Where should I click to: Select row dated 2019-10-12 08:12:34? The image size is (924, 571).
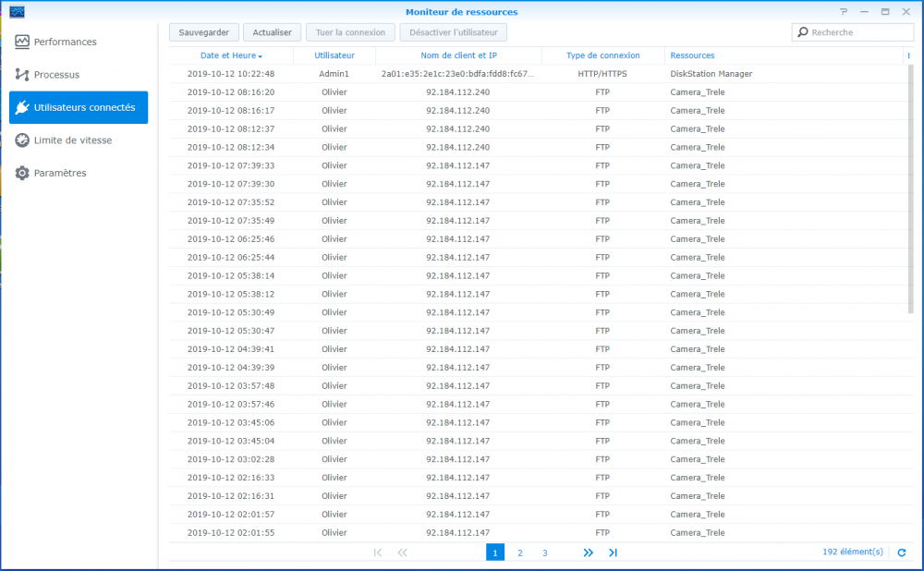[x=538, y=147]
